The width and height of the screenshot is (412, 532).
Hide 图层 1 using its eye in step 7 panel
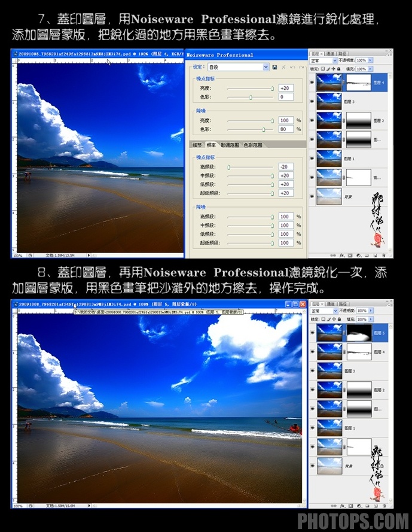click(x=312, y=159)
